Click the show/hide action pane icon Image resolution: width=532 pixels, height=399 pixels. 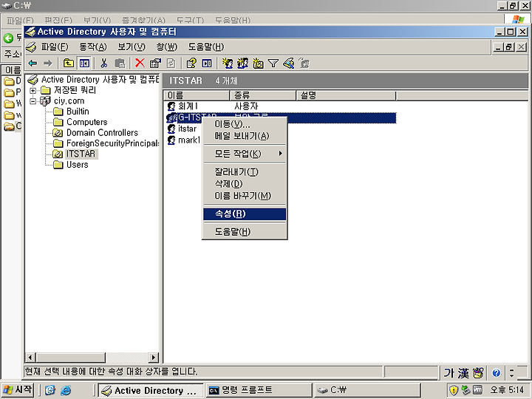tap(207, 64)
